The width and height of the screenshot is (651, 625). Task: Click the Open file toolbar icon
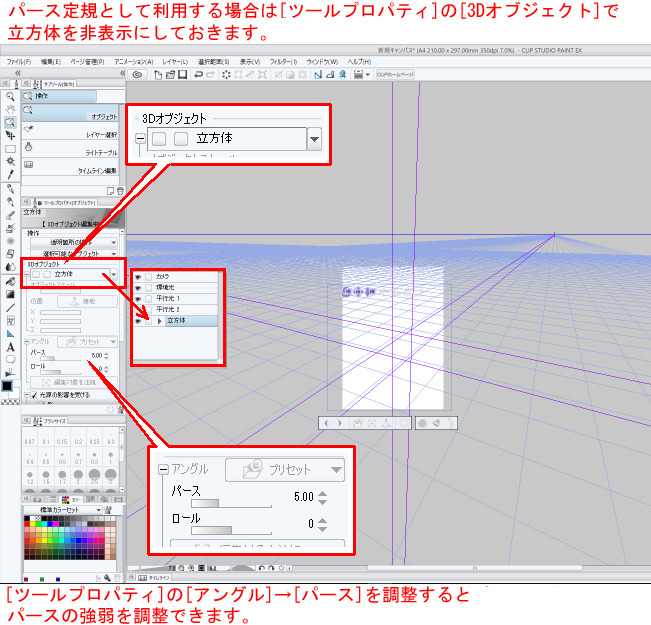point(170,75)
